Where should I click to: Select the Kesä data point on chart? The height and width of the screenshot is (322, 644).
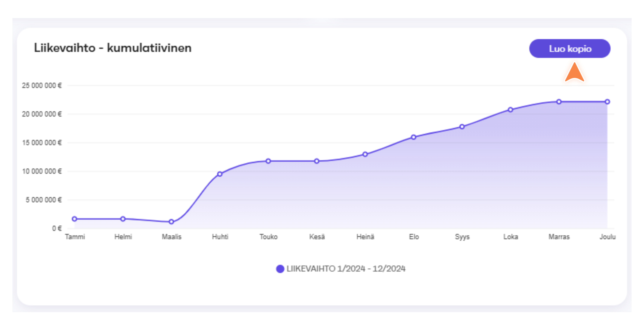tap(317, 161)
